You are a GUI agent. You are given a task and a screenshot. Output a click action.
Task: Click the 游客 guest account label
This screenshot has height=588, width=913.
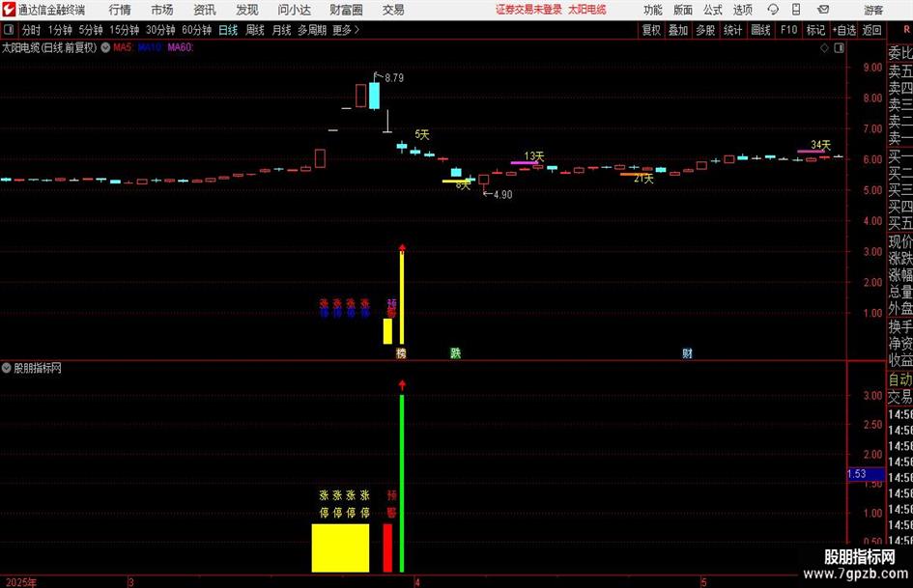pyautogui.click(x=872, y=10)
